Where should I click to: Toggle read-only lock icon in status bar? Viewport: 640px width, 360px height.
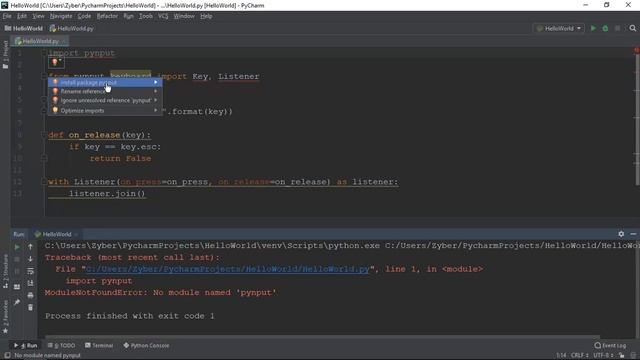(622, 356)
